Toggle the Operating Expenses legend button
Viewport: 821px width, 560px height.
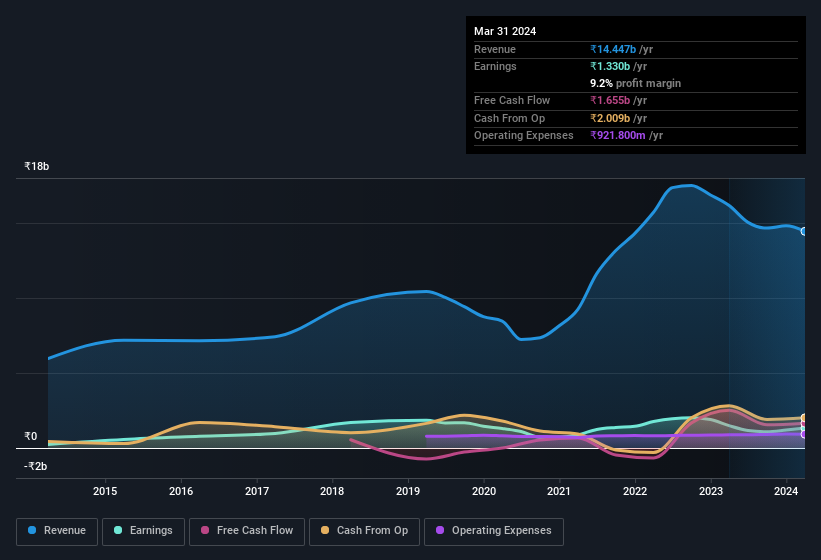point(494,531)
